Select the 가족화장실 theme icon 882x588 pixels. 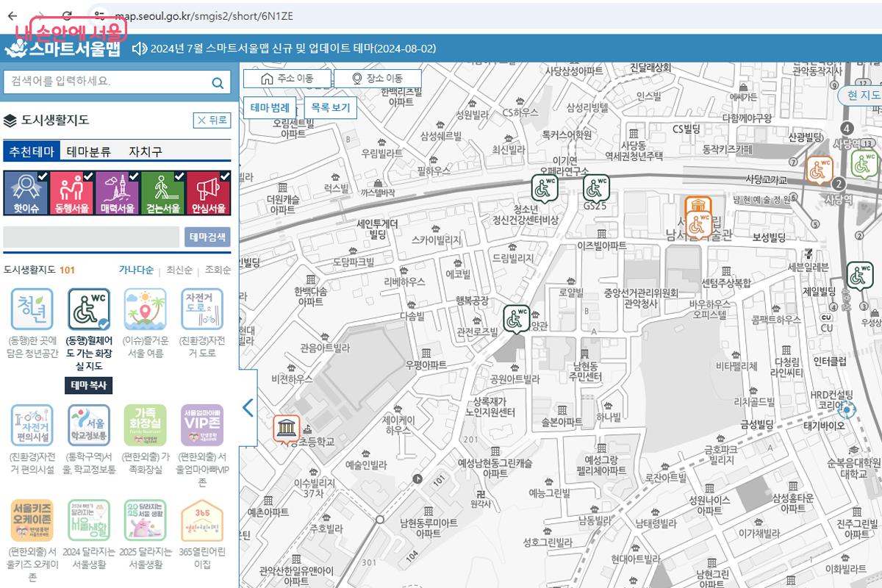coord(146,425)
